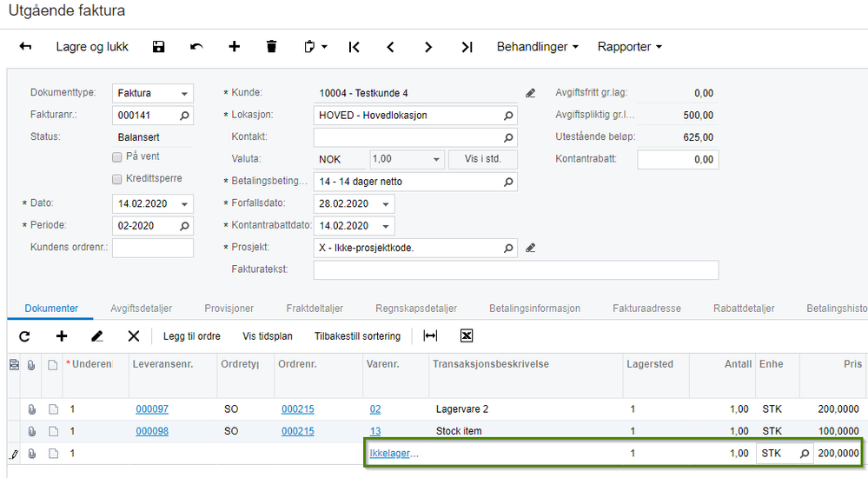Open the Dokumenttype dropdown
Viewport: 868px width, 478px height.
185,94
